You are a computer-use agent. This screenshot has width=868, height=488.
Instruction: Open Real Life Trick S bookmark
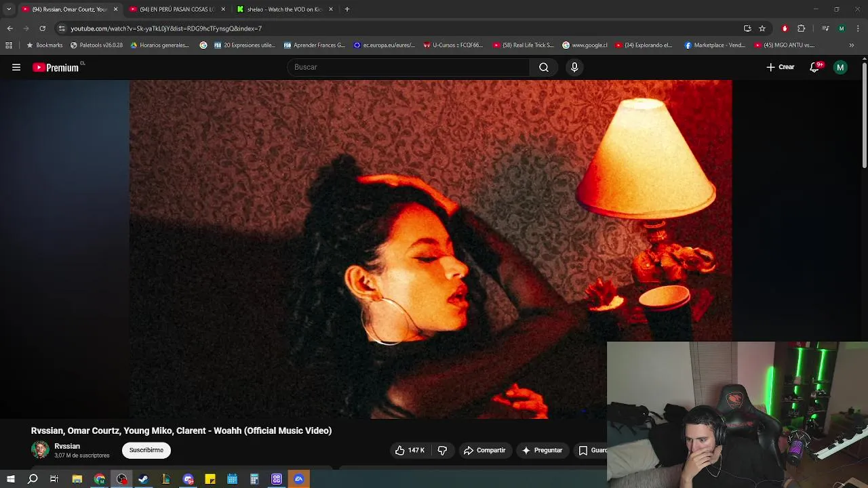[x=524, y=45]
